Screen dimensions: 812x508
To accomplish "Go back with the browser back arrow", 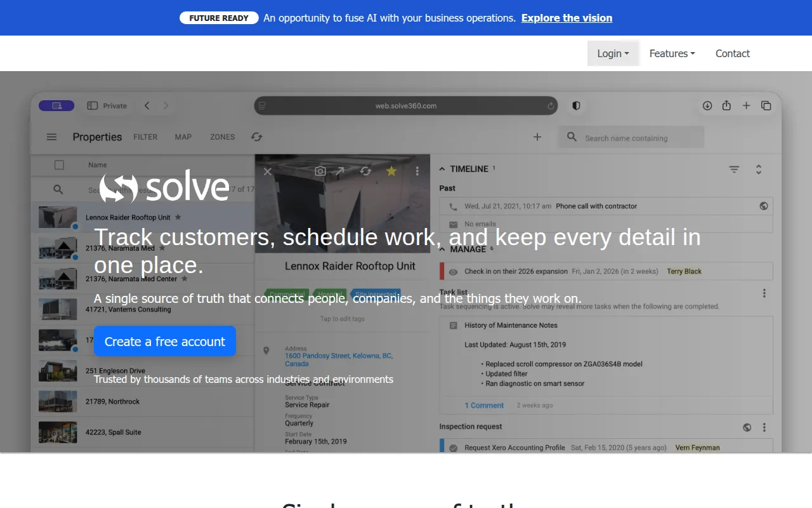I will tap(147, 105).
